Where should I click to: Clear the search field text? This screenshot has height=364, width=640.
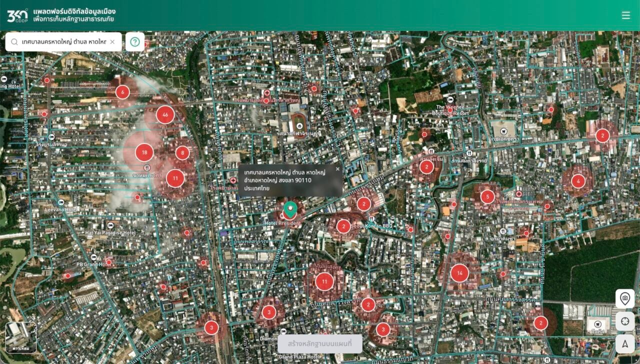point(112,42)
